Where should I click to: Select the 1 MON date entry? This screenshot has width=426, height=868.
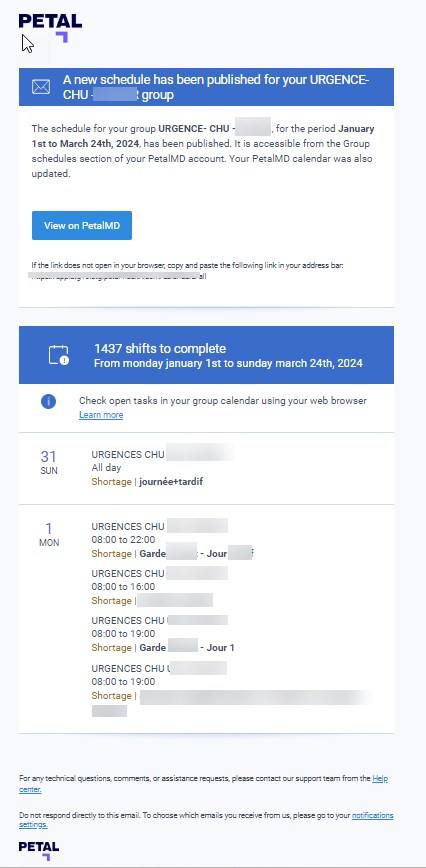[x=49, y=534]
